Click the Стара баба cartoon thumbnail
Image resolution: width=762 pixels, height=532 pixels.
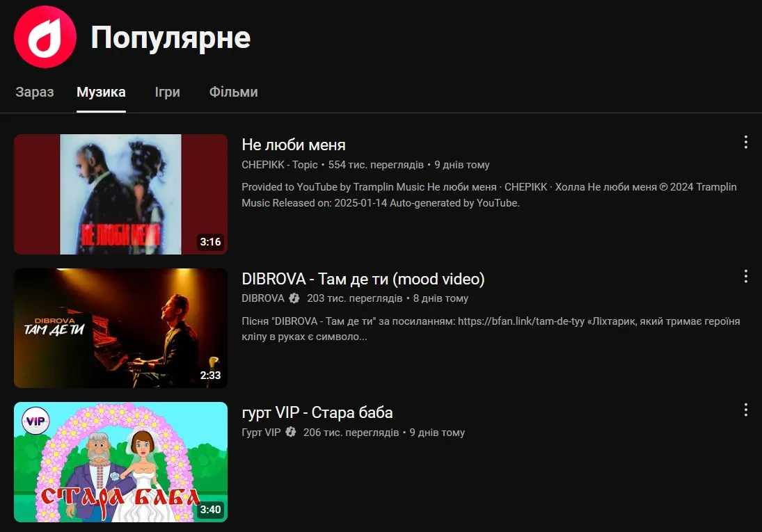coord(120,462)
